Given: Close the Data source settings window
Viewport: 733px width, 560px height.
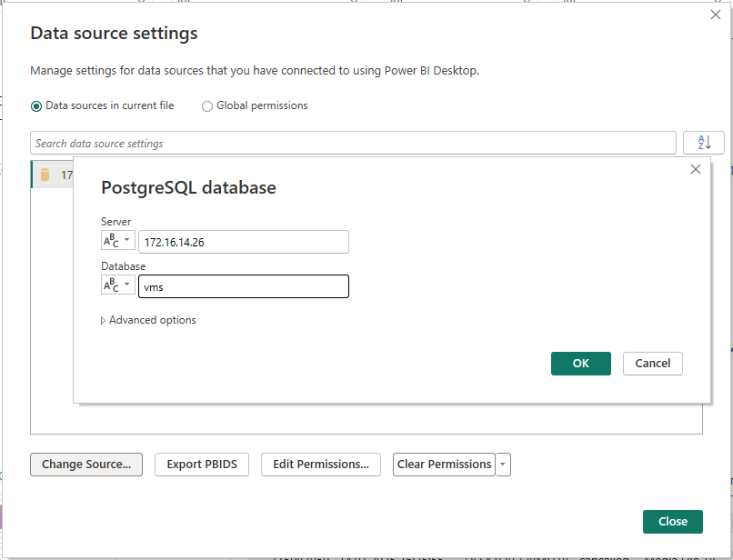Looking at the screenshot, I should [715, 15].
